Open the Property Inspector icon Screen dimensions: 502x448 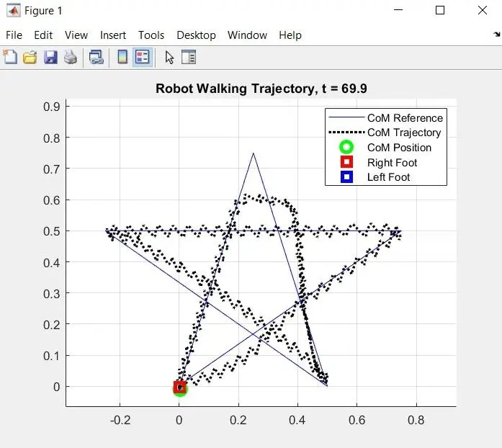pyautogui.click(x=189, y=58)
